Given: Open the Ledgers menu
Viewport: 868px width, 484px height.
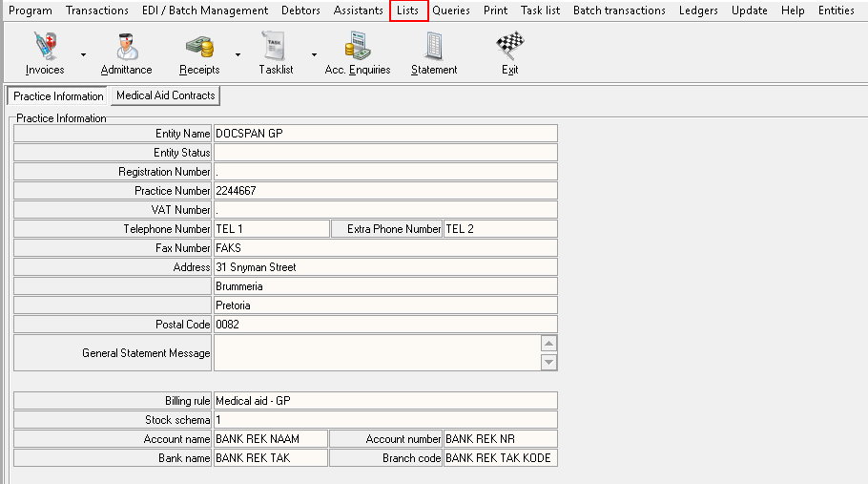Looking at the screenshot, I should coord(698,11).
